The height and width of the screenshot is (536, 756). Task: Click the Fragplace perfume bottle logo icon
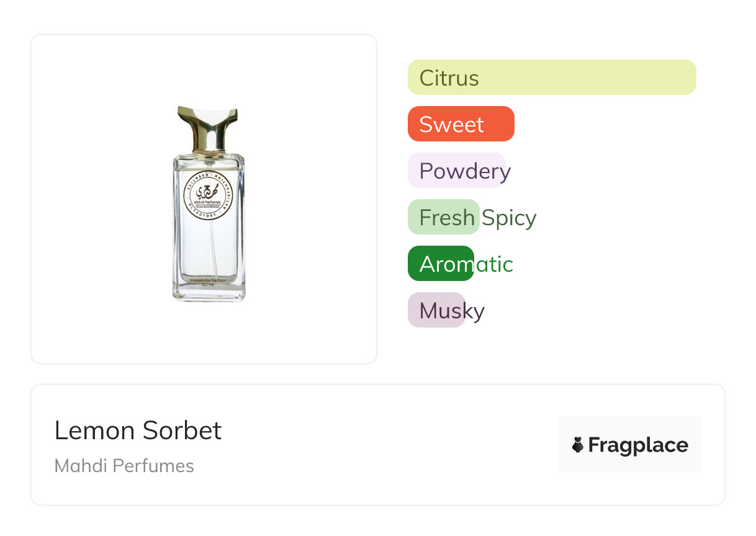point(578,445)
